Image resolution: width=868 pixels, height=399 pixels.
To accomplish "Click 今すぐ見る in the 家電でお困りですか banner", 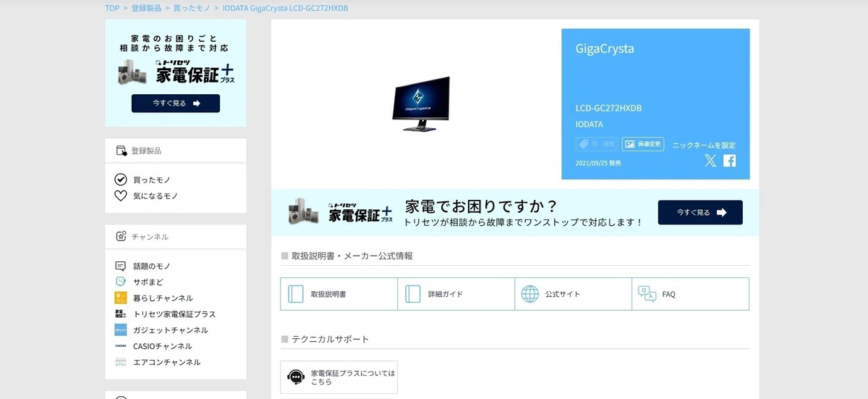I will pos(700,213).
